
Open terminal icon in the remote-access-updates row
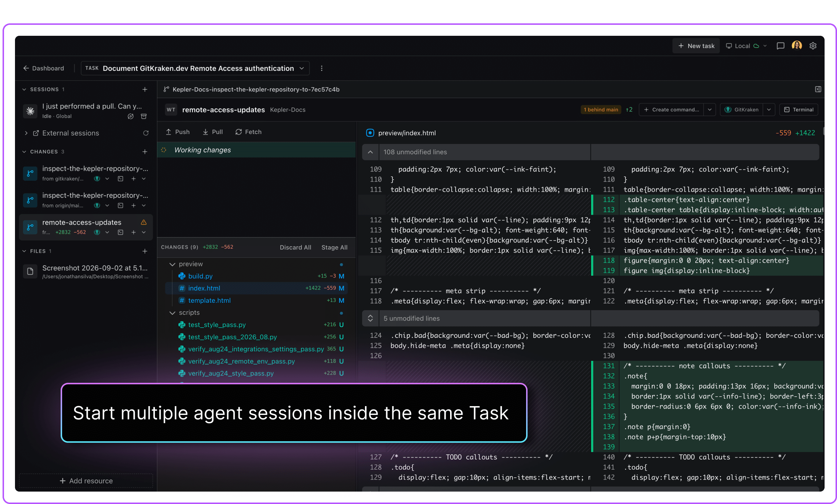coord(120,232)
